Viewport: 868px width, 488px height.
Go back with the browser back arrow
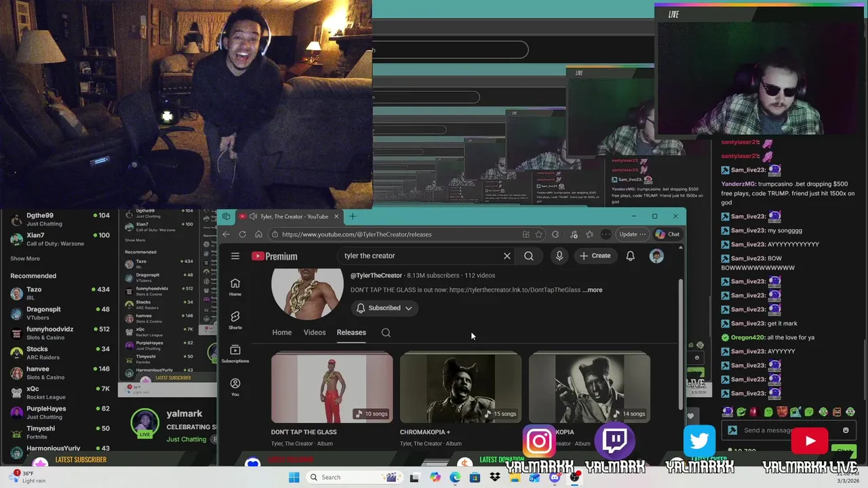point(226,235)
